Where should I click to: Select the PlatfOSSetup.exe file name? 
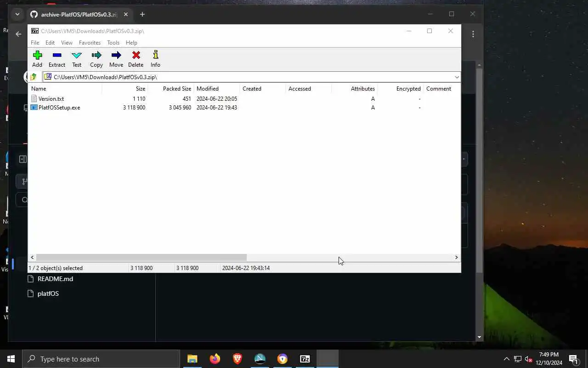coord(59,107)
